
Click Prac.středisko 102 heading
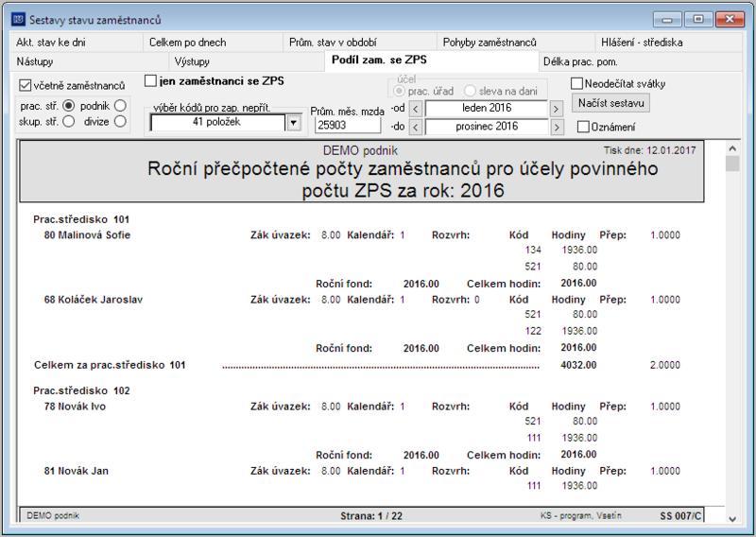(81, 390)
